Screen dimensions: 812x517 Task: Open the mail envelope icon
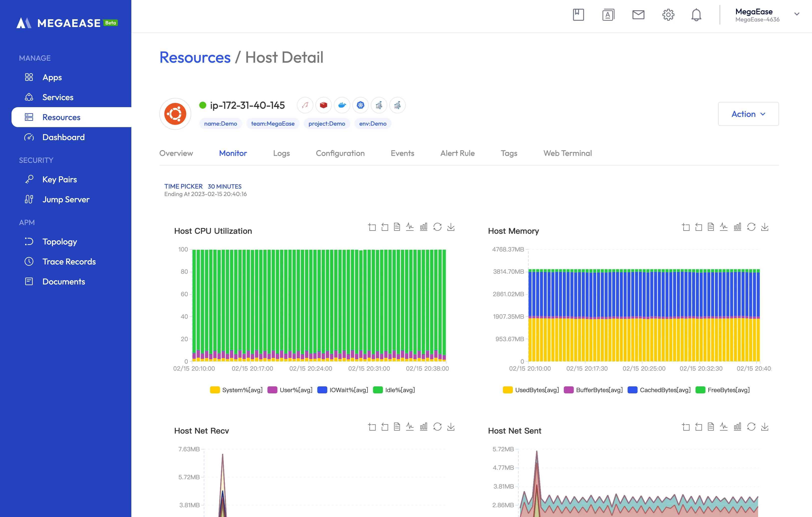[x=638, y=15]
